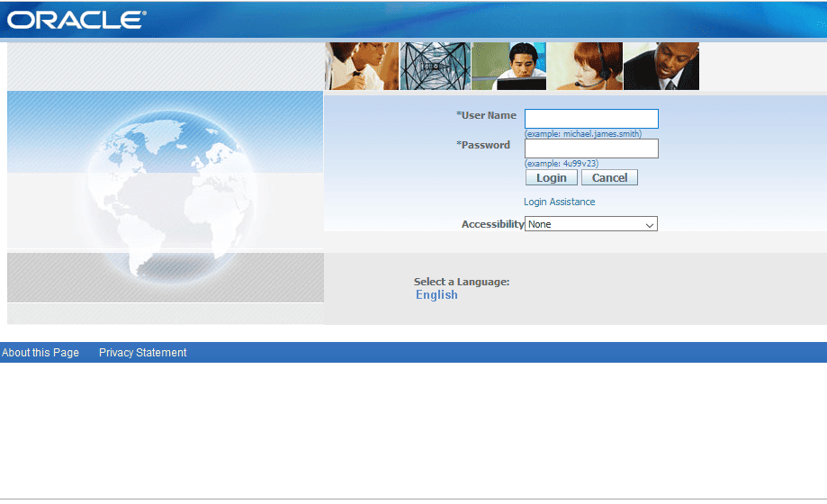Click the headset woman photo in banner
The height and width of the screenshot is (504, 827).
(585, 66)
